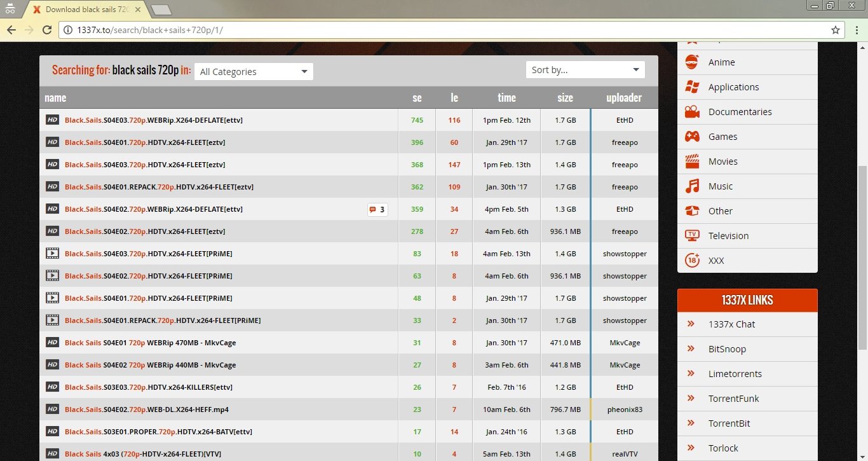This screenshot has width=868, height=461.
Task: Open Black.Sails.S04E02.720p.HDTV.x264-FLEET[eztv] torrent
Action: click(145, 231)
